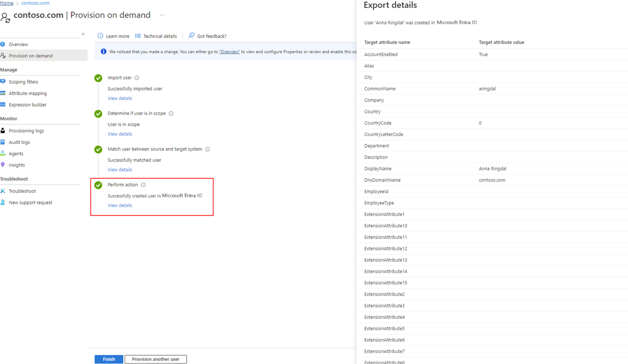Open Technical details
628x364 pixels.
156,36
